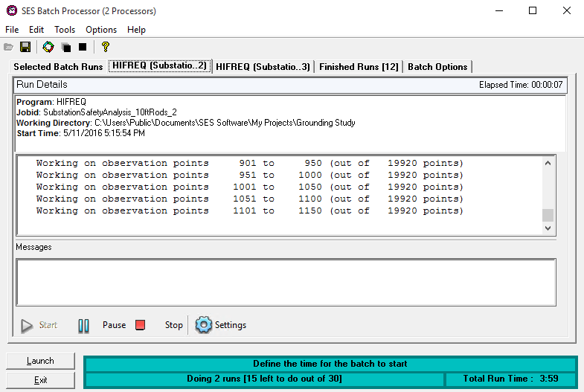Click the SES Batch Processor title icon
Screen dimensions: 584x392
[x=12, y=10]
